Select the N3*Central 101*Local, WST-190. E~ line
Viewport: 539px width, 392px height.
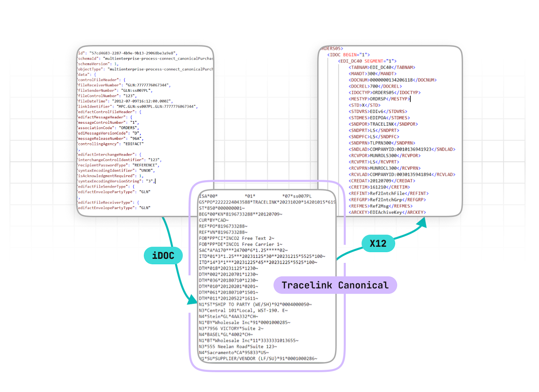tap(243, 311)
